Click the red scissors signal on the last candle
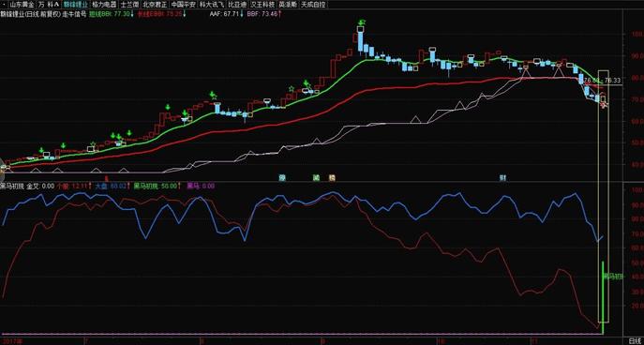The image size is (644, 345). 604,105
